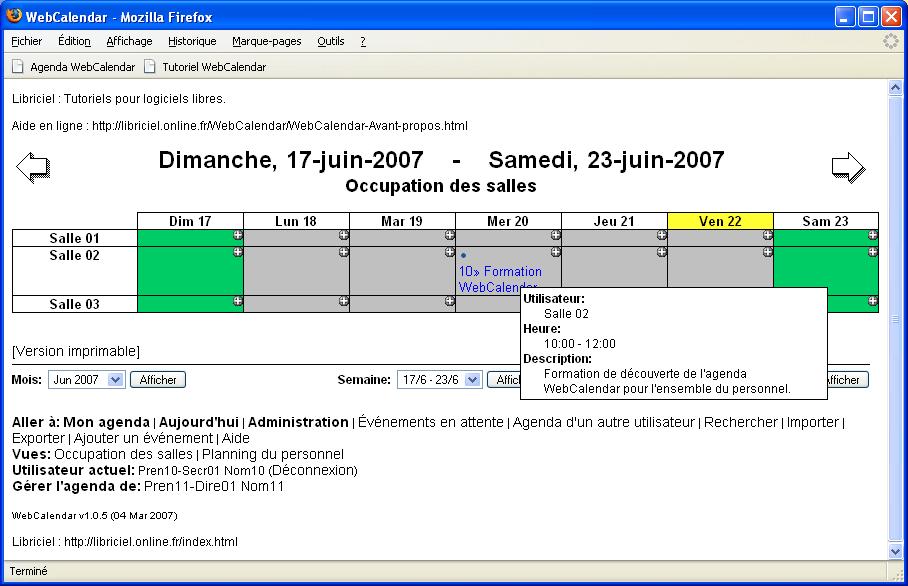Viewport: 908px width, 586px height.
Task: Go to previous week with left arrow
Action: (x=33, y=167)
